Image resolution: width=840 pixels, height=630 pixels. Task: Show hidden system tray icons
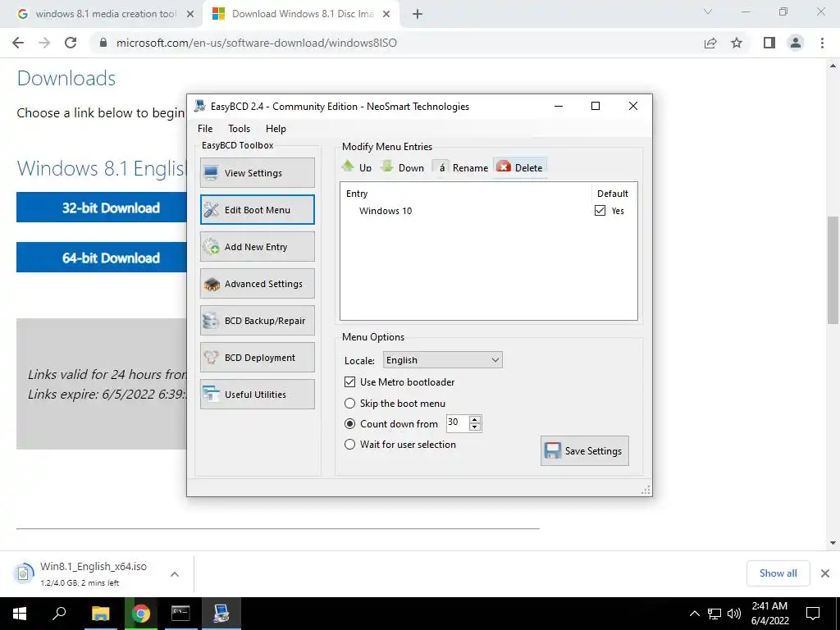tap(694, 614)
